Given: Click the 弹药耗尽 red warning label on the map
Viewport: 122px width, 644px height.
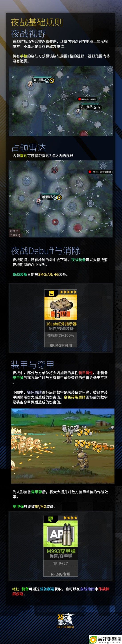Looking at the screenshot, I should point(88,99).
